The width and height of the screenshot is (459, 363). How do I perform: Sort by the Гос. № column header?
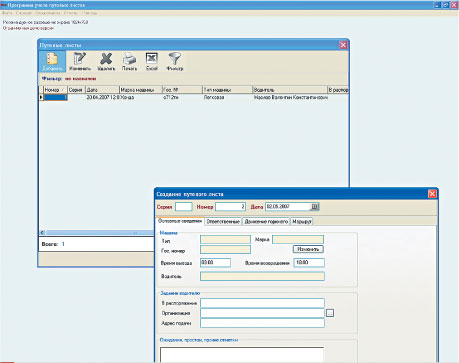click(182, 90)
